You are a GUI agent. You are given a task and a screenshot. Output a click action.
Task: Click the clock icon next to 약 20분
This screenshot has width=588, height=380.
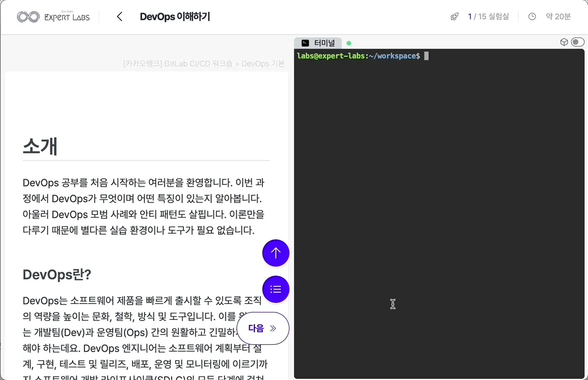[x=532, y=16]
